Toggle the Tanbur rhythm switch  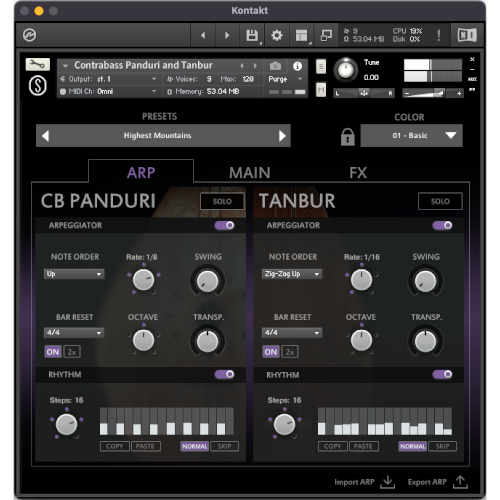442,374
